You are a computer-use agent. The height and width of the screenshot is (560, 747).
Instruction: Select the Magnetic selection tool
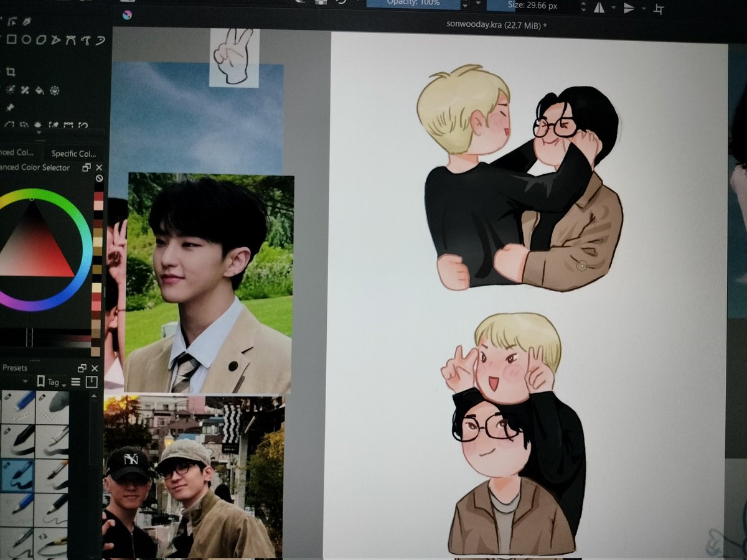[83, 125]
